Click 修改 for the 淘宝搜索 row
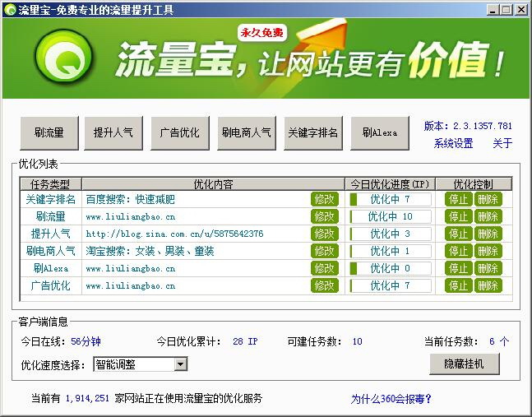Viewport: 532px width, 417px height. click(x=325, y=251)
